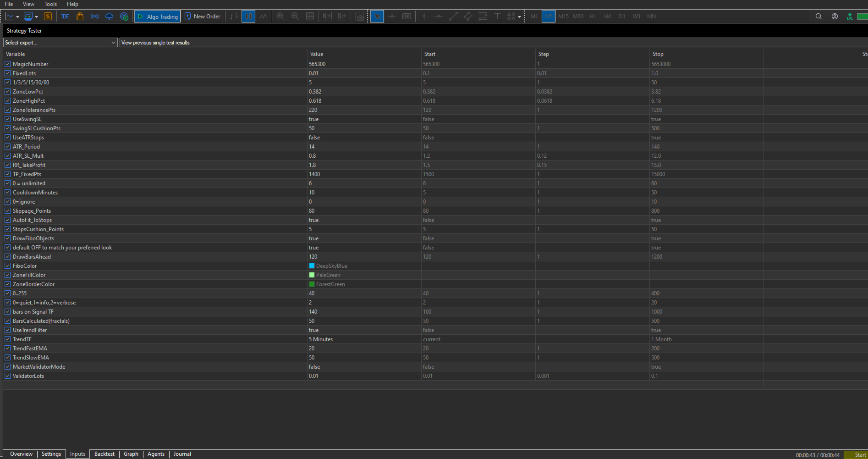
Task: Toggle the UseSwingSL checkbox
Action: coord(7,119)
